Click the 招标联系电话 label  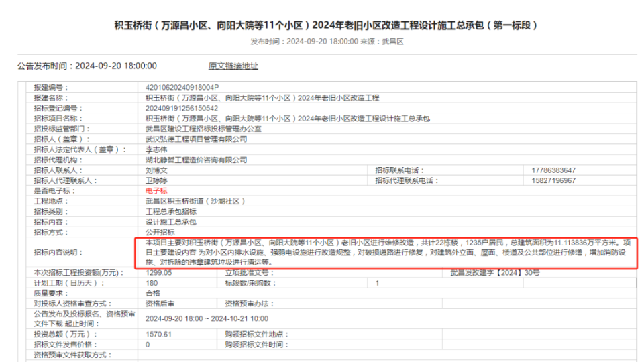pos(399,170)
